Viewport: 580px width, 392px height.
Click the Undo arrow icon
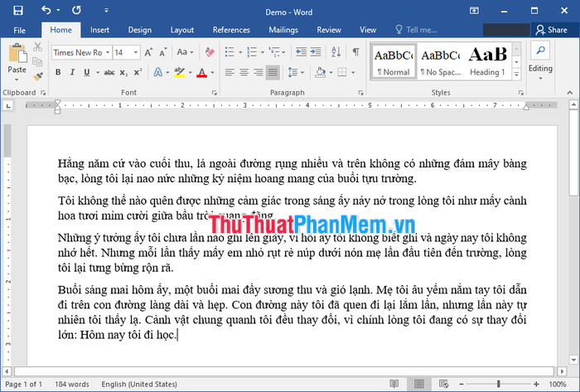pos(46,10)
